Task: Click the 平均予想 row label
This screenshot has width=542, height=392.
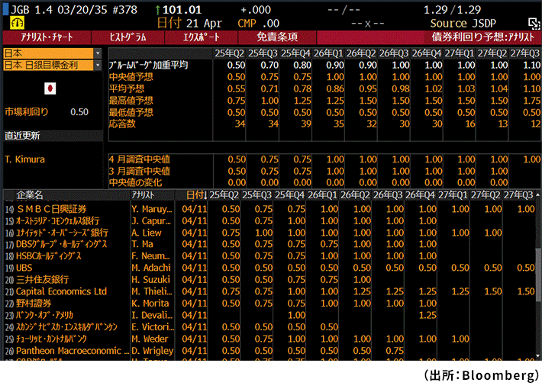Action: tap(127, 88)
